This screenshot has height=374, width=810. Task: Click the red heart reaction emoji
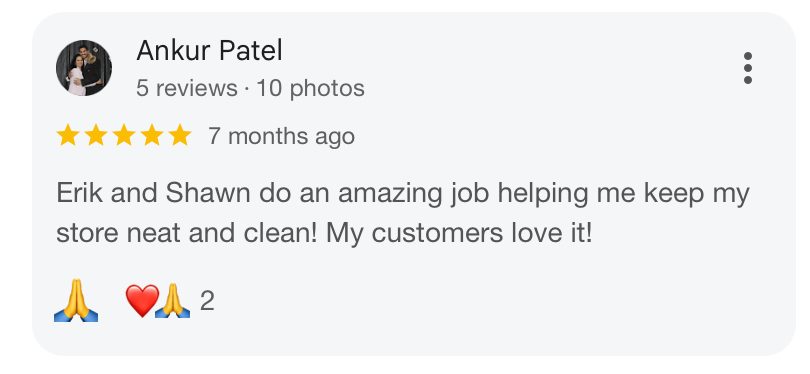(142, 301)
